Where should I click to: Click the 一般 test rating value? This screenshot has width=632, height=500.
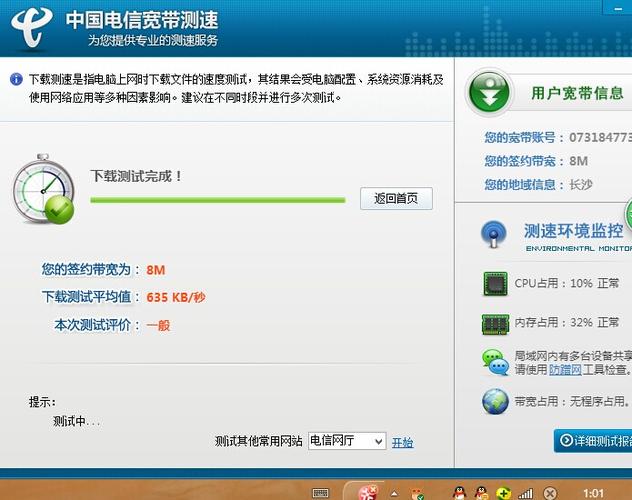click(158, 325)
